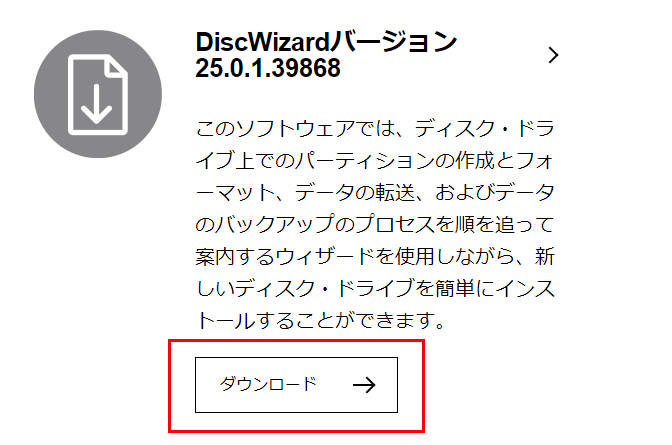Select the version number 25.0.1.39868
The image size is (672, 445).
[x=268, y=68]
